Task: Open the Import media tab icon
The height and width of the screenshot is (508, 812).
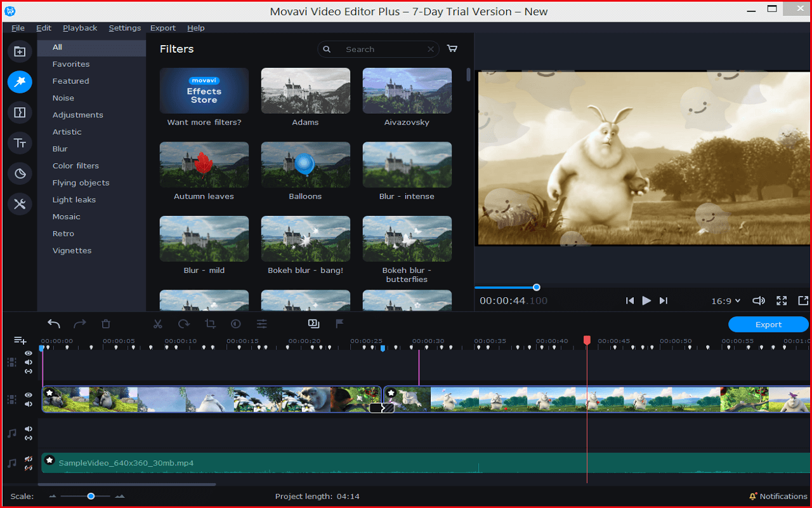Action: pos(20,51)
